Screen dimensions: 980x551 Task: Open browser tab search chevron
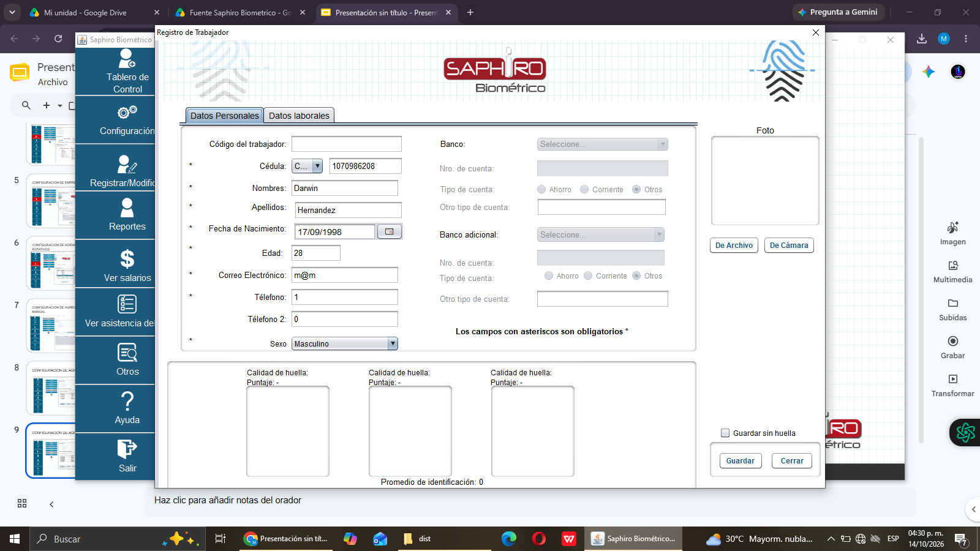pos(12,12)
